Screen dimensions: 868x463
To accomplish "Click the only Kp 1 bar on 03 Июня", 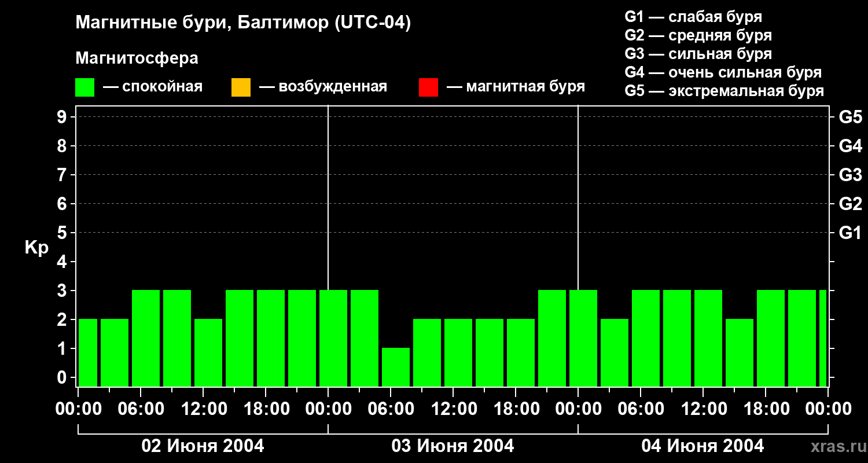I will [396, 368].
